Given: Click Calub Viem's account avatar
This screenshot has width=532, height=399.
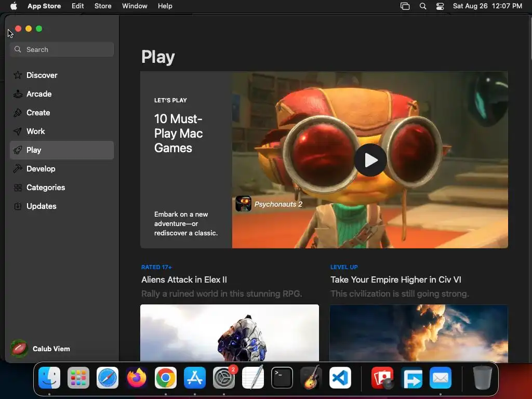Looking at the screenshot, I should tap(19, 349).
